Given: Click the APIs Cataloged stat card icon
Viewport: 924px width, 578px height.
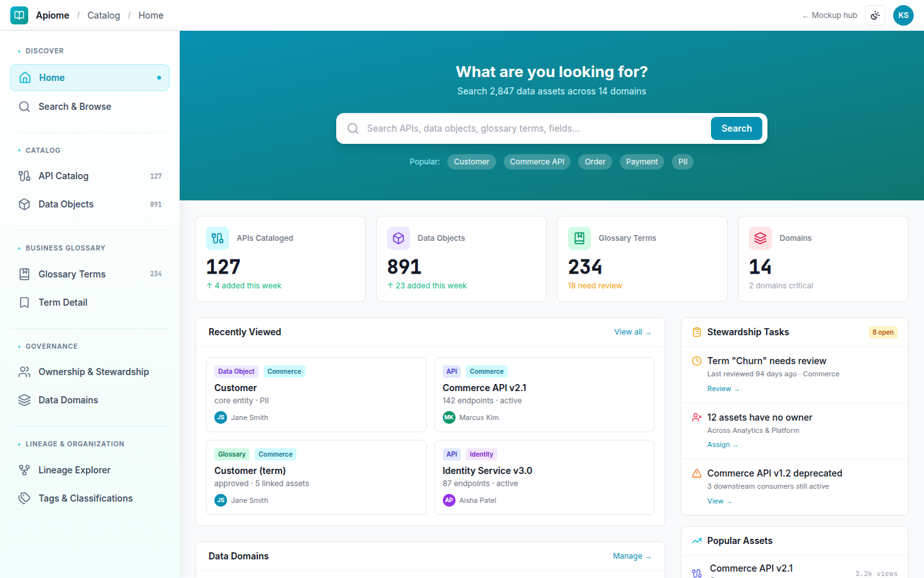Looking at the screenshot, I should 218,238.
